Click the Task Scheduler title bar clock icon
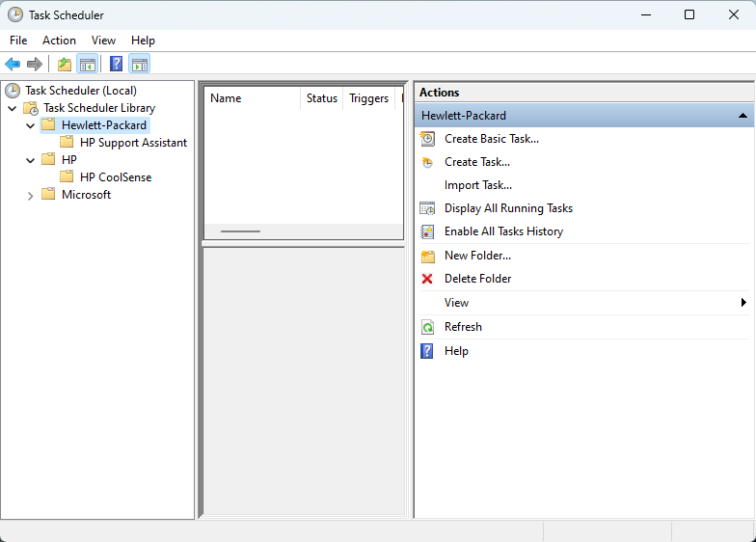Image resolution: width=756 pixels, height=542 pixels. (x=15, y=15)
